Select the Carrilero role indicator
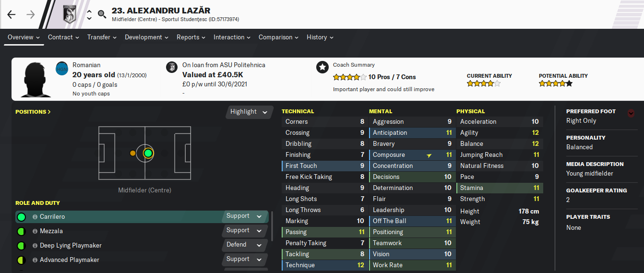This screenshot has width=644, height=273. point(21,217)
